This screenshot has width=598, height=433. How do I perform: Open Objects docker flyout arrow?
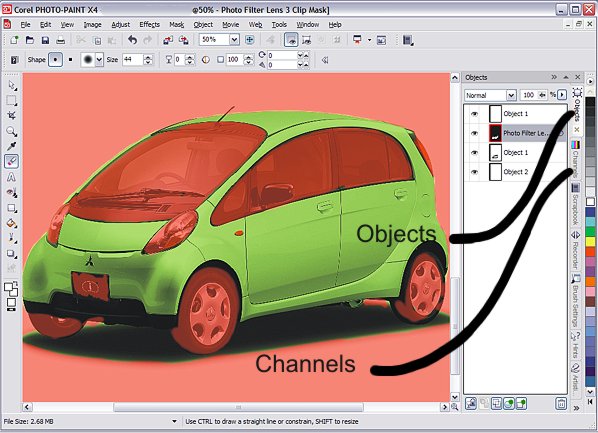[x=562, y=95]
